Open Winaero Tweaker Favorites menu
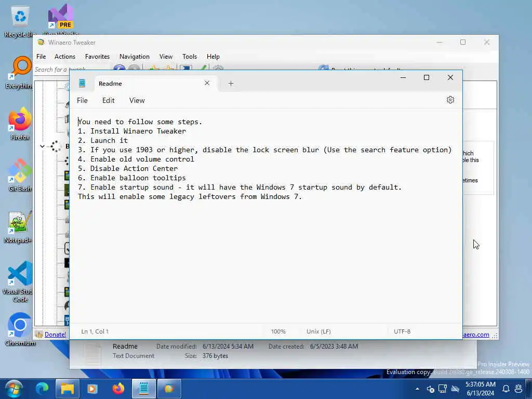The image size is (532, 399). coord(97,56)
